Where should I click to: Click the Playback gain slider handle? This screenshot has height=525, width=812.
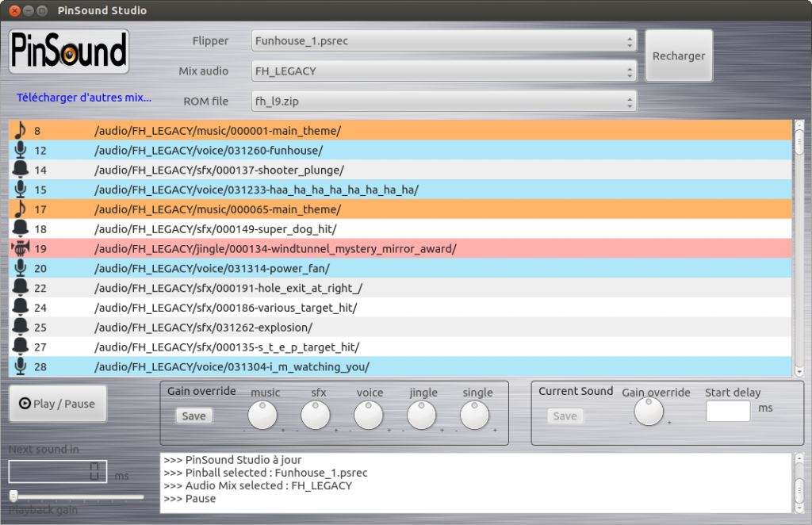[13, 496]
